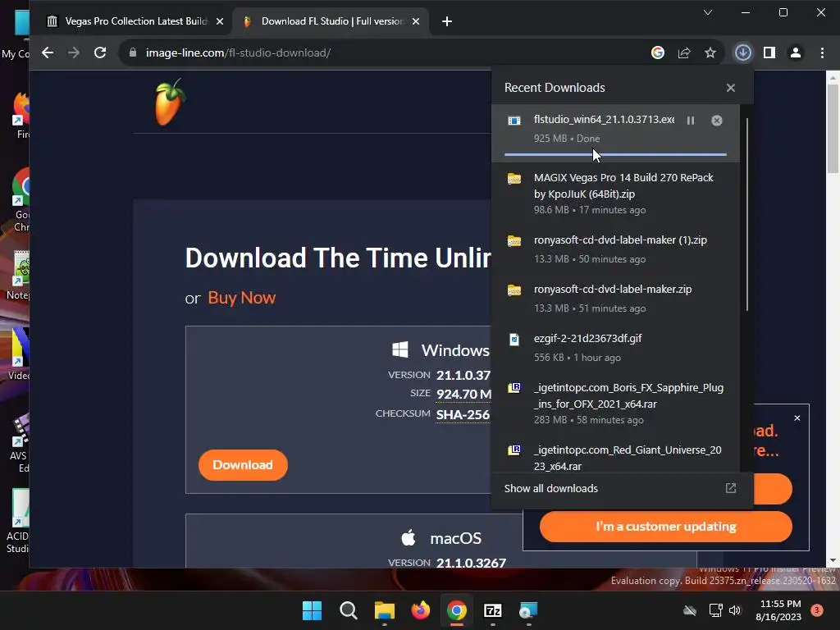Viewport: 840px width, 630px height.
Task: Click the browser forward arrow
Action: pos(74,52)
